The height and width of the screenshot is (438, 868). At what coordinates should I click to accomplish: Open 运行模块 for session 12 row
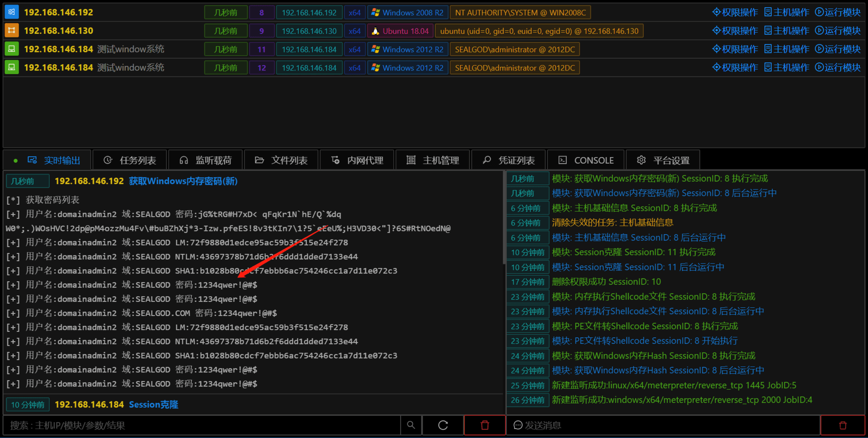point(838,67)
